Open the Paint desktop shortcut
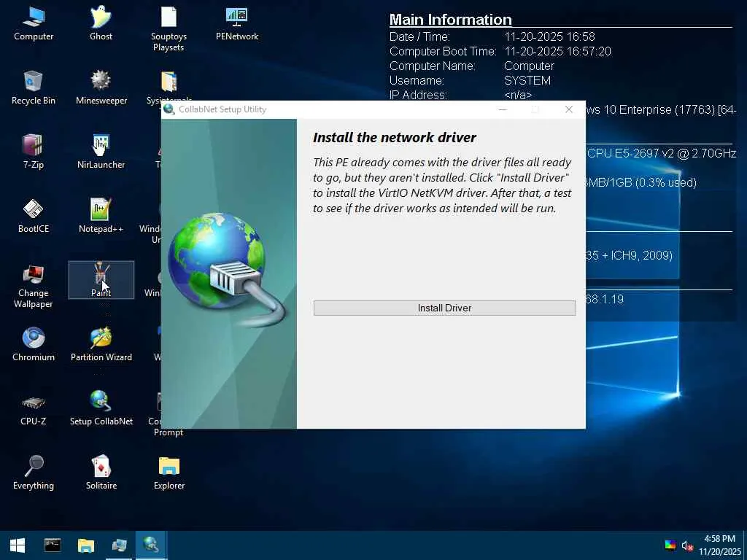Screen dimensions: 747x560 [x=101, y=280]
